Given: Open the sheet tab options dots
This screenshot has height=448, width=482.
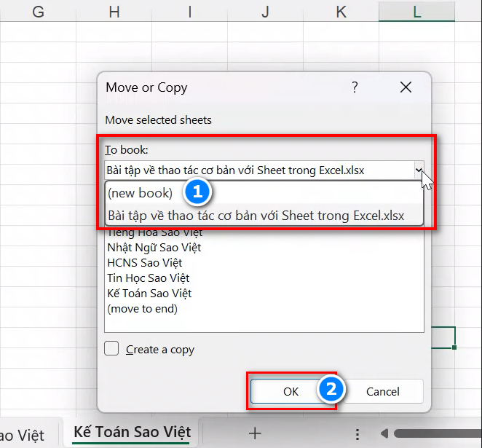Looking at the screenshot, I should (x=357, y=434).
